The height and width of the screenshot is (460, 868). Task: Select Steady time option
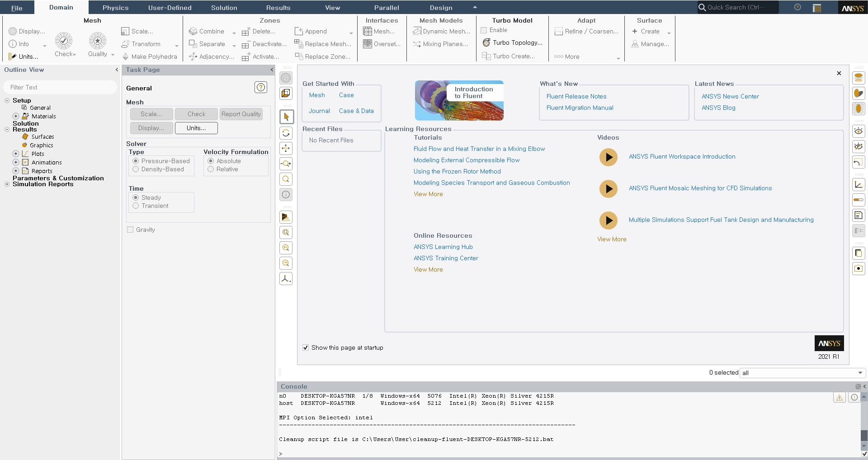pyautogui.click(x=136, y=197)
